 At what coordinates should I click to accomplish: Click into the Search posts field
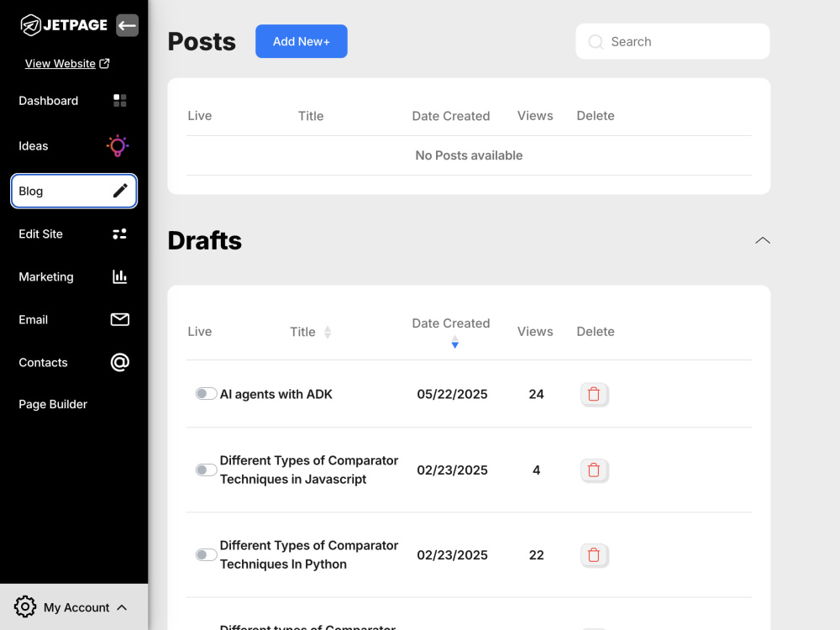672,41
